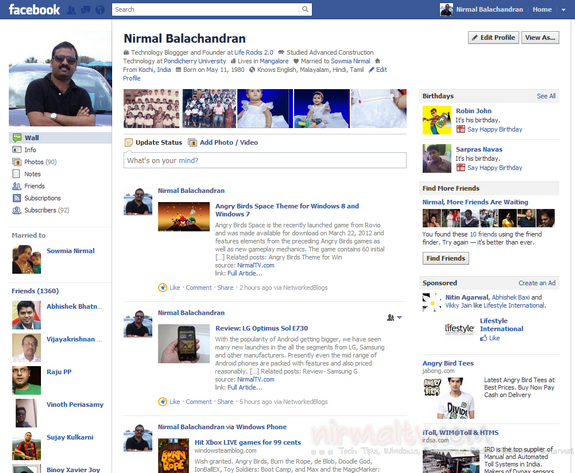Screen dimensions: 575x473
Task: Click Create an Ad link
Action: [x=537, y=283]
